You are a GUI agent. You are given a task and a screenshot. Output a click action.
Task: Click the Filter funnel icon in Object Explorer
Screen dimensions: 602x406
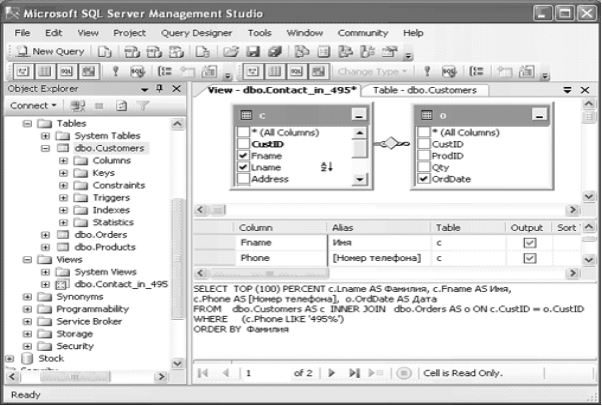click(142, 105)
